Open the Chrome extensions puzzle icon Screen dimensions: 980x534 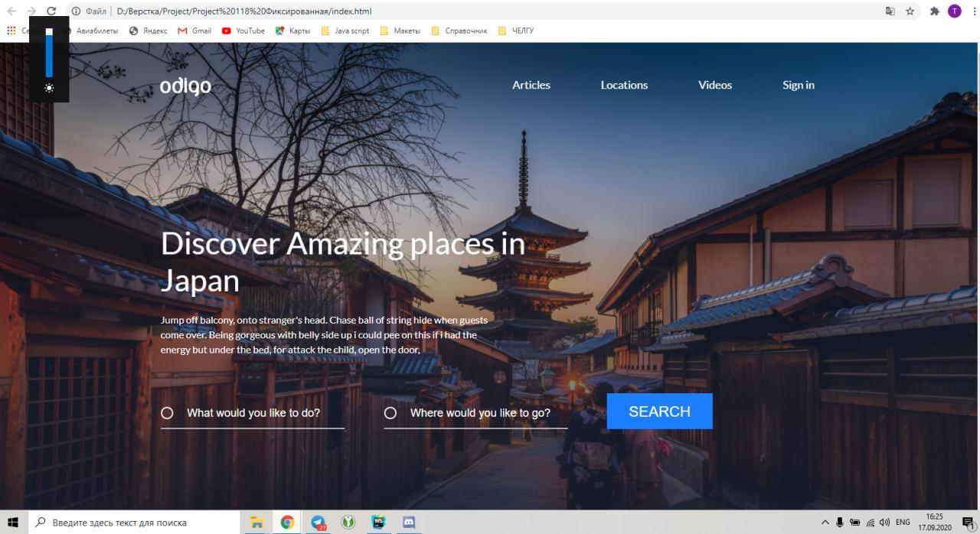pos(936,11)
